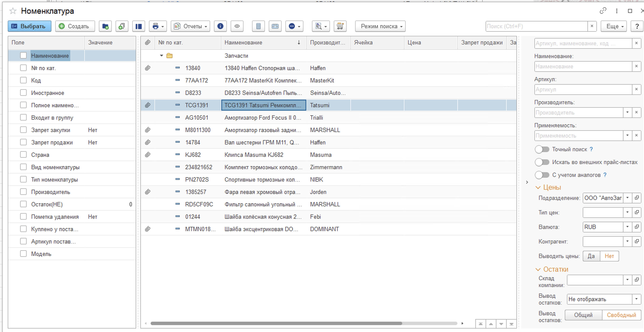
Task: Select Свободный for Вывод остатков
Action: tap(621, 315)
